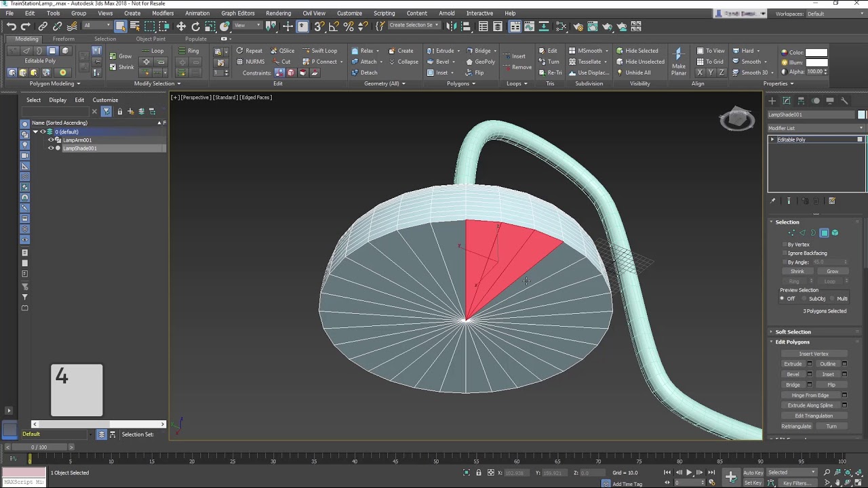Enable the By Vertex checkbox

[x=785, y=244]
